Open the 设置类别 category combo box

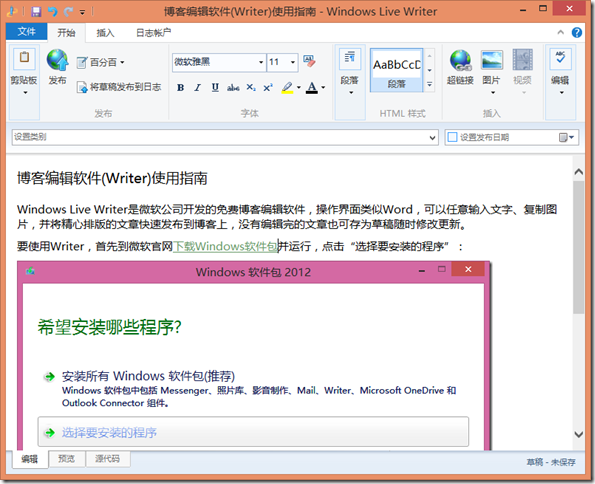coord(225,137)
